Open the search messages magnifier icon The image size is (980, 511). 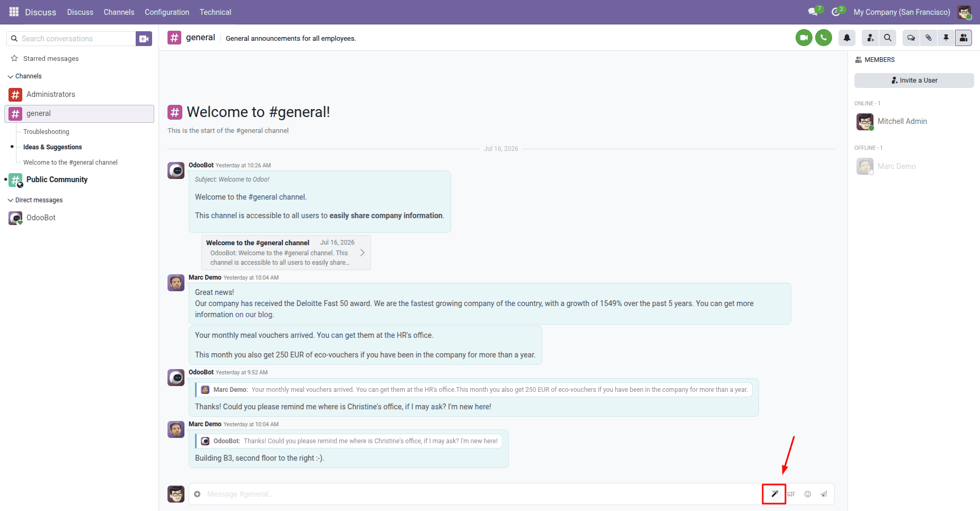887,38
